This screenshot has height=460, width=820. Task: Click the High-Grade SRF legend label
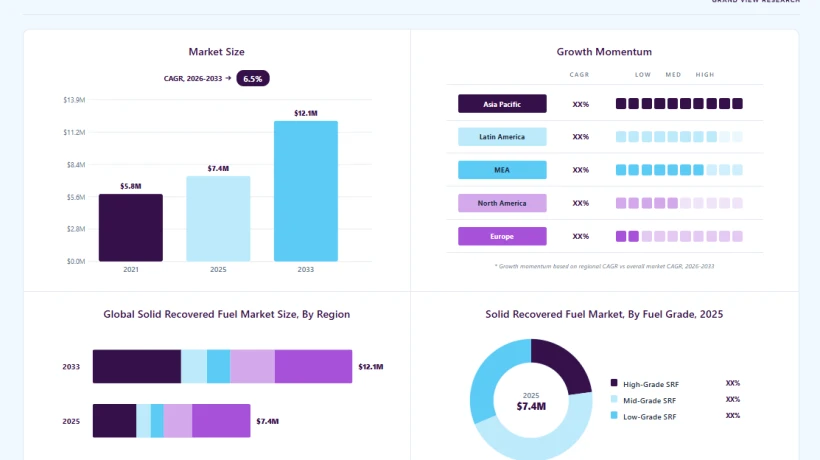651,384
